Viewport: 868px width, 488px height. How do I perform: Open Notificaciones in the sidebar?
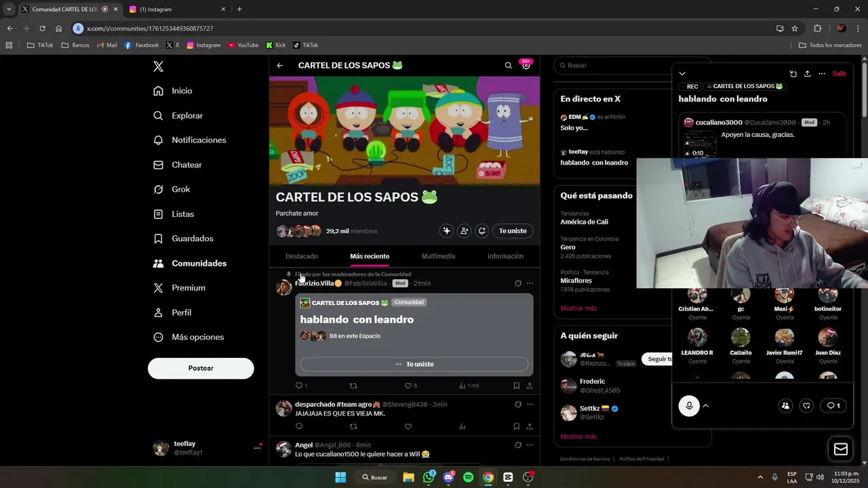coord(190,140)
